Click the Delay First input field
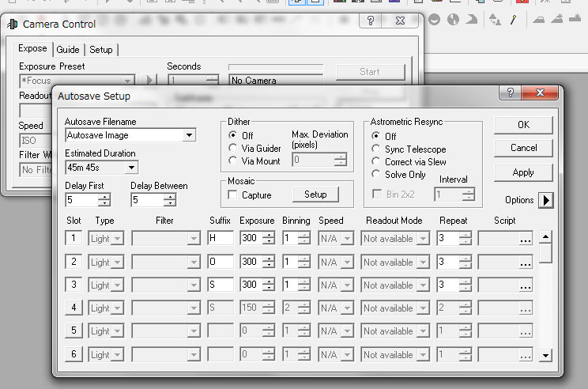 tap(81, 200)
